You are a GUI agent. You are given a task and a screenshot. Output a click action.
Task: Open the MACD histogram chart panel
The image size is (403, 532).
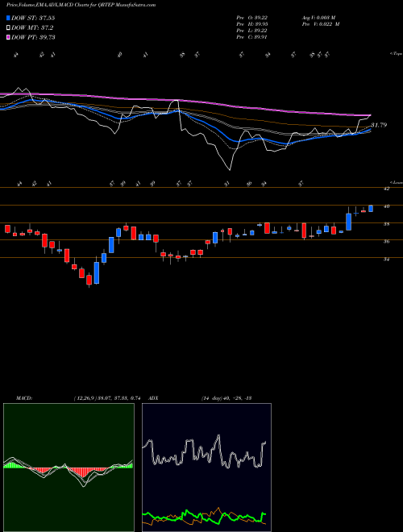(69, 468)
